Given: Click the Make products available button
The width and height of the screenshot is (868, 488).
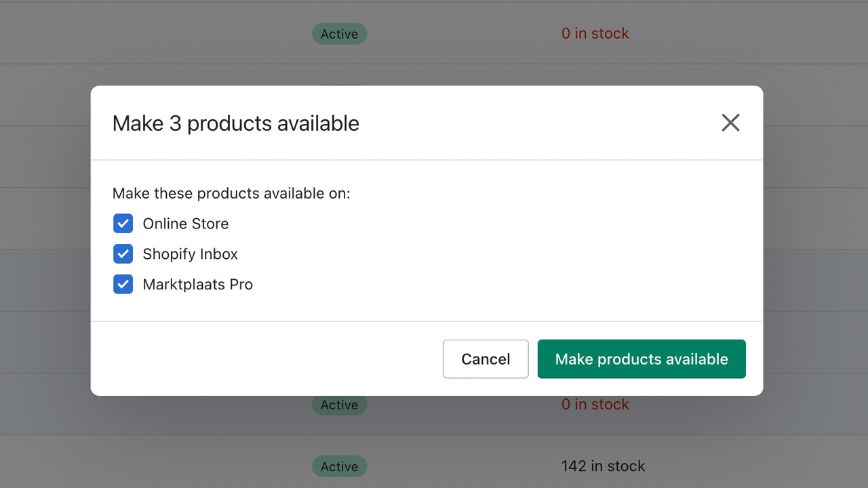Looking at the screenshot, I should [x=641, y=359].
